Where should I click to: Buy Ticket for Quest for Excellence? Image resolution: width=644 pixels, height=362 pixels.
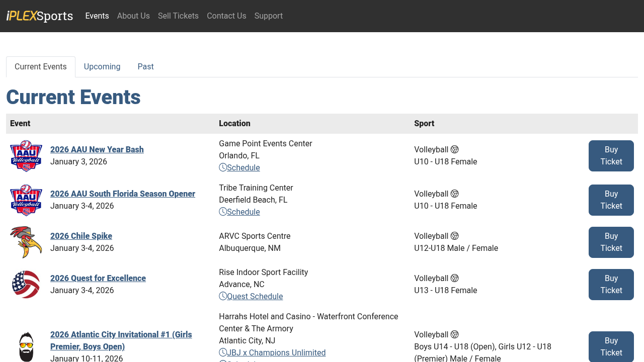[611, 285]
